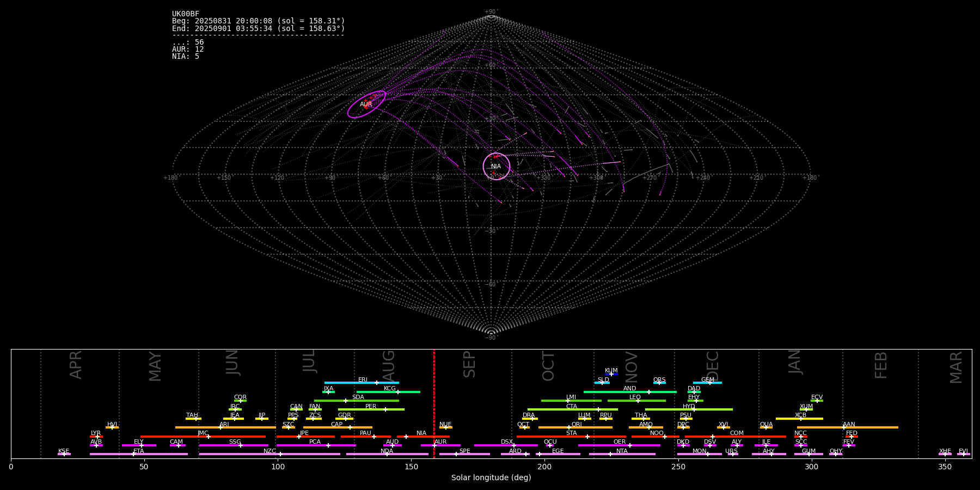The image size is (980, 490).
Task: Click the NOV month label
Action: pos(631,367)
